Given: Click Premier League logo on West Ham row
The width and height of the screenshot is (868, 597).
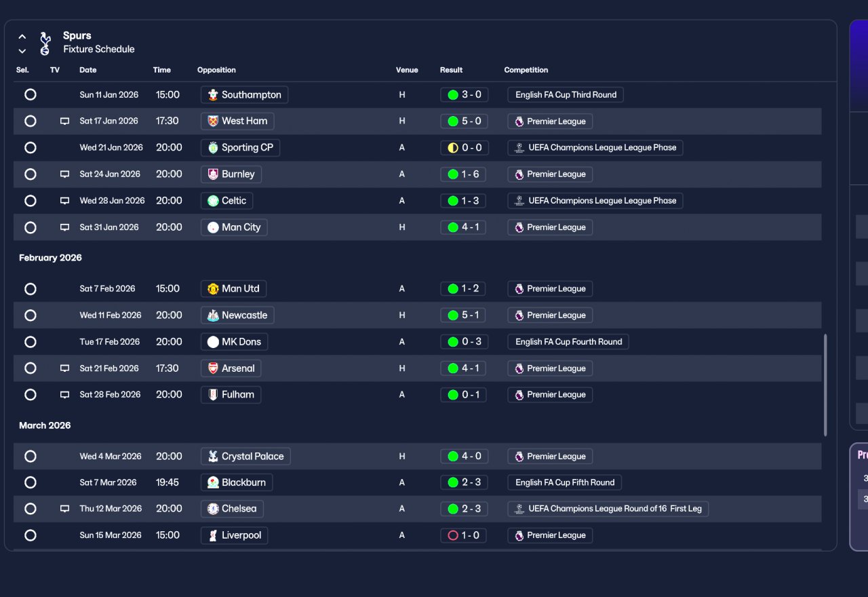Looking at the screenshot, I should click(519, 121).
